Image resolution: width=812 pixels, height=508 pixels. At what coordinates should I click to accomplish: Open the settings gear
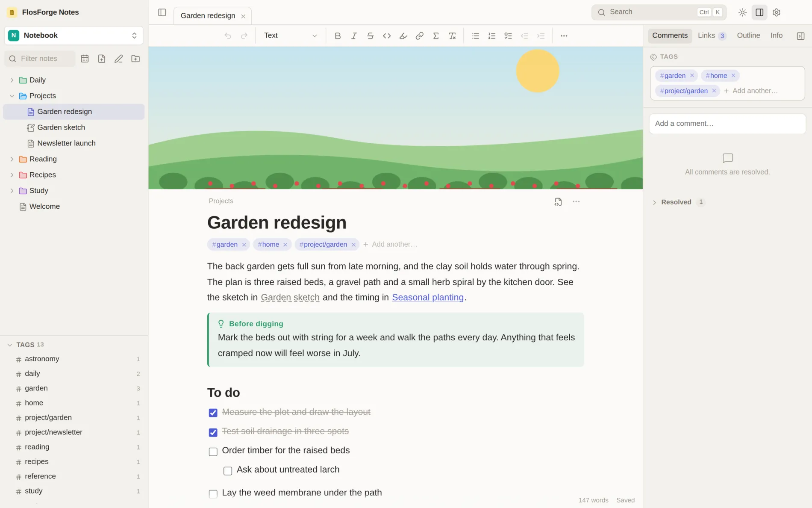[x=777, y=12]
